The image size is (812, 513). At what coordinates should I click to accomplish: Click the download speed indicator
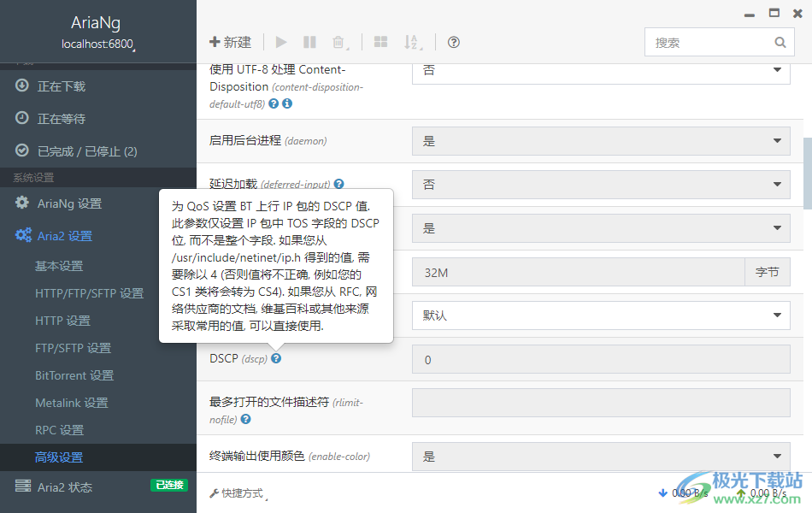pyautogui.click(x=683, y=492)
